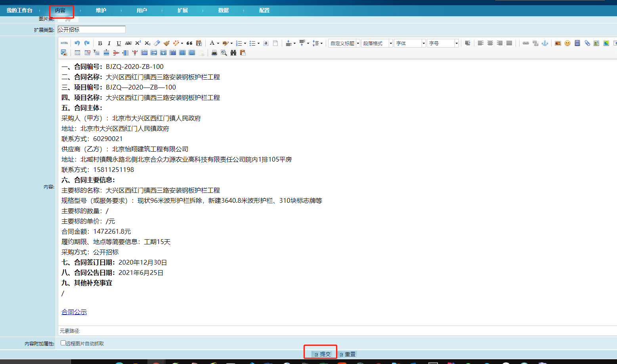Viewport: 617px width, 364px height.
Task: Insert an anchor
Action: (x=545, y=43)
